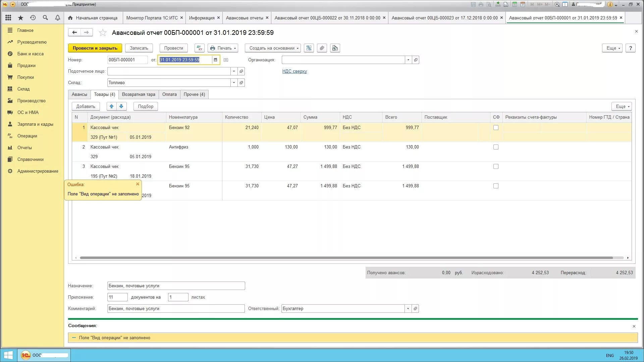Open the Создать на основании dropdown
Image resolution: width=644 pixels, height=362 pixels.
point(273,48)
